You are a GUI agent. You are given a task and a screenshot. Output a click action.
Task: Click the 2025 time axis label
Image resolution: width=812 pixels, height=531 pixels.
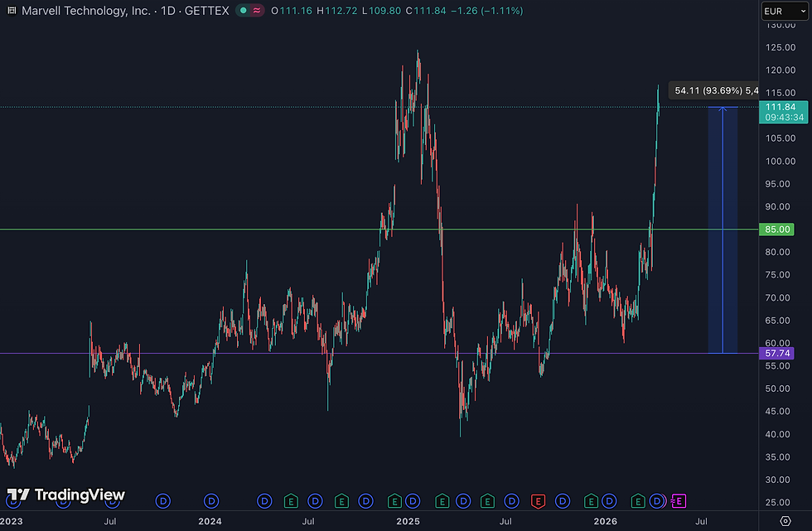[x=408, y=521]
